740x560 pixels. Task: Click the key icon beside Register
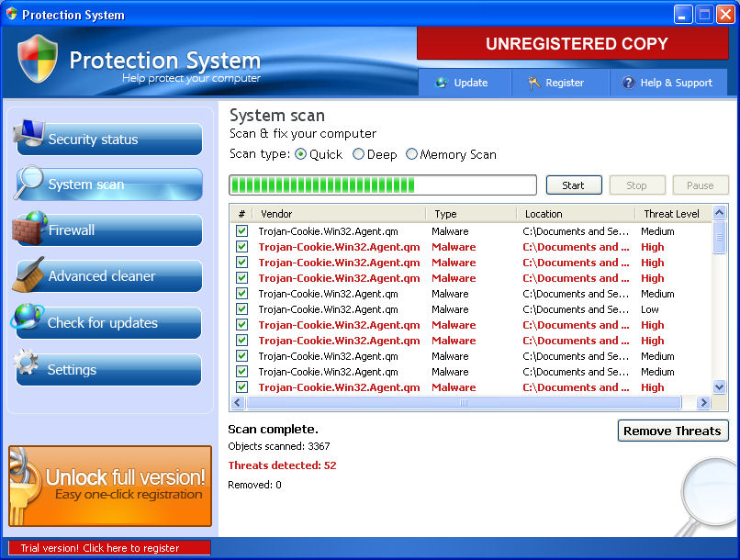[x=534, y=83]
